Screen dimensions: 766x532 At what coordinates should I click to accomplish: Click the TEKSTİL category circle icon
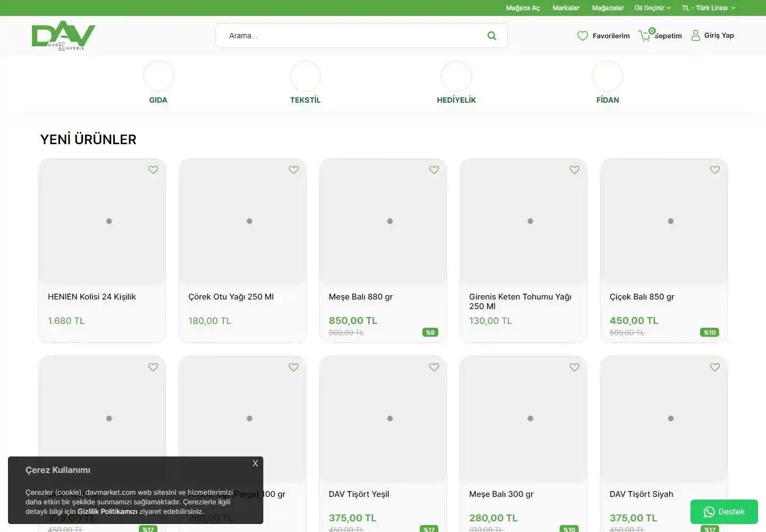(305, 76)
